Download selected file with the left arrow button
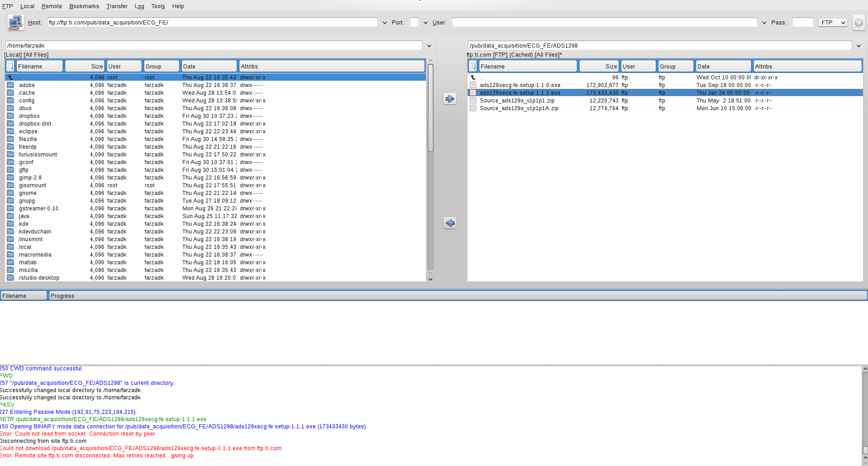Viewport: 868px width, 466px height. click(450, 223)
